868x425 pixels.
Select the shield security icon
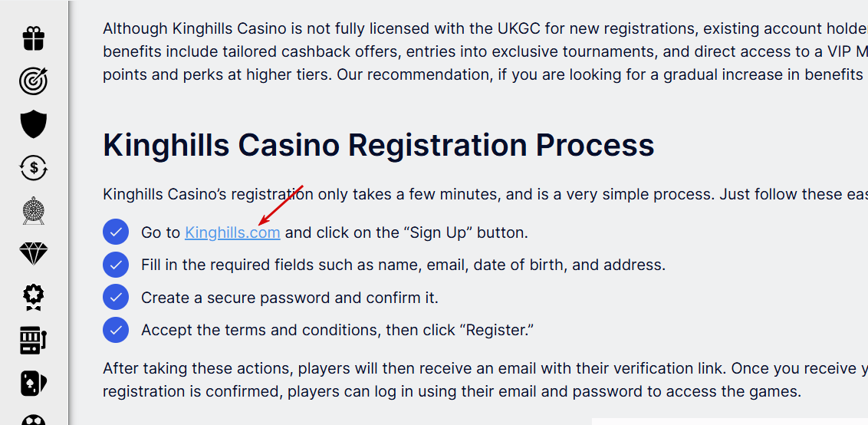(x=33, y=124)
